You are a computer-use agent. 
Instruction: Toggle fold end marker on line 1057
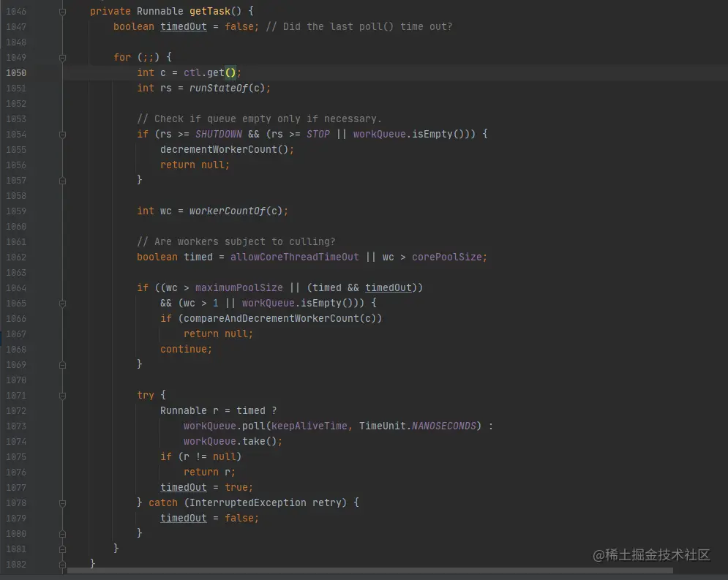pyautogui.click(x=62, y=181)
